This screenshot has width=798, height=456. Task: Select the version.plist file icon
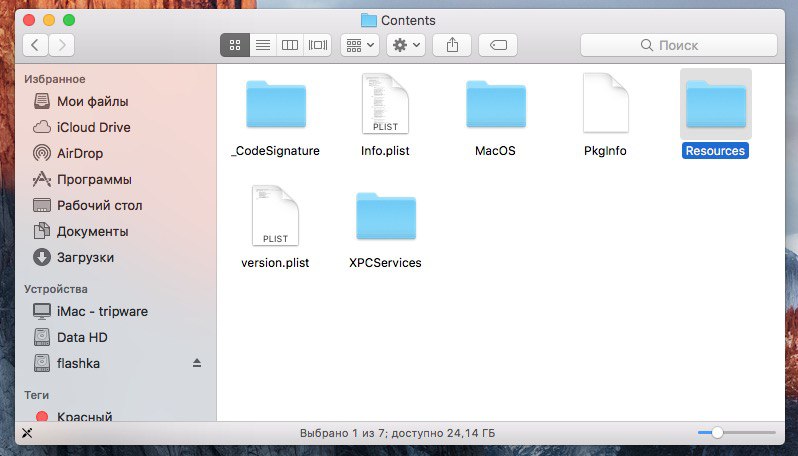pyautogui.click(x=275, y=216)
